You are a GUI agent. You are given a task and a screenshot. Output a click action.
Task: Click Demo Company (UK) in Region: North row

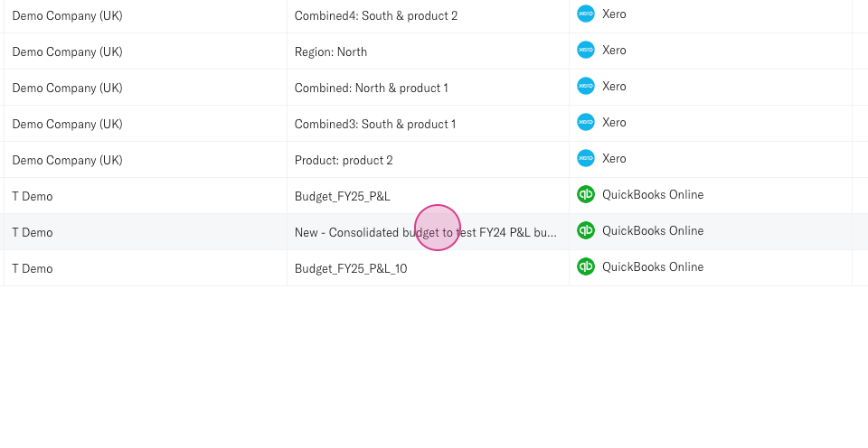pos(67,51)
